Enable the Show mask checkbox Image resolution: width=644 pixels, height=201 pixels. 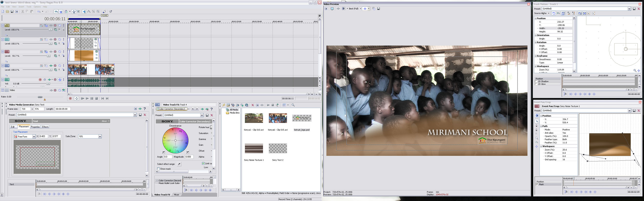158,169
